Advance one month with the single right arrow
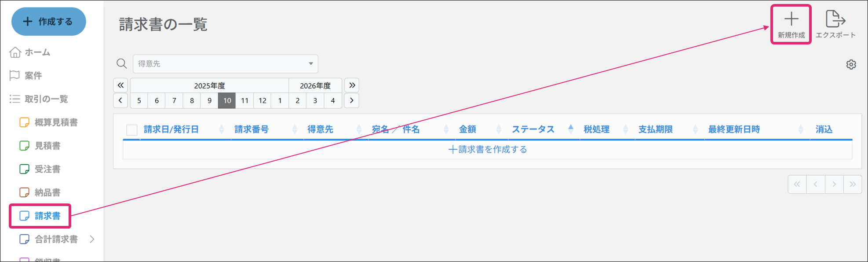 click(x=351, y=101)
